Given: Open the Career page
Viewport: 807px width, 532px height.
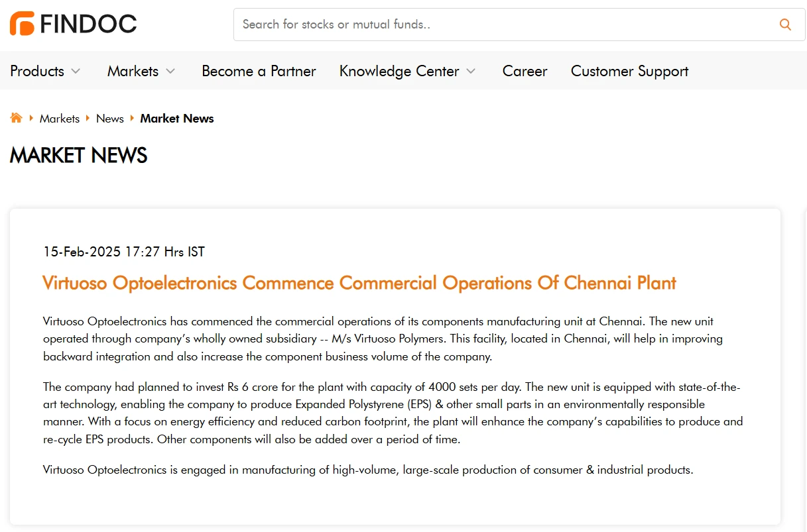Looking at the screenshot, I should pyautogui.click(x=525, y=71).
